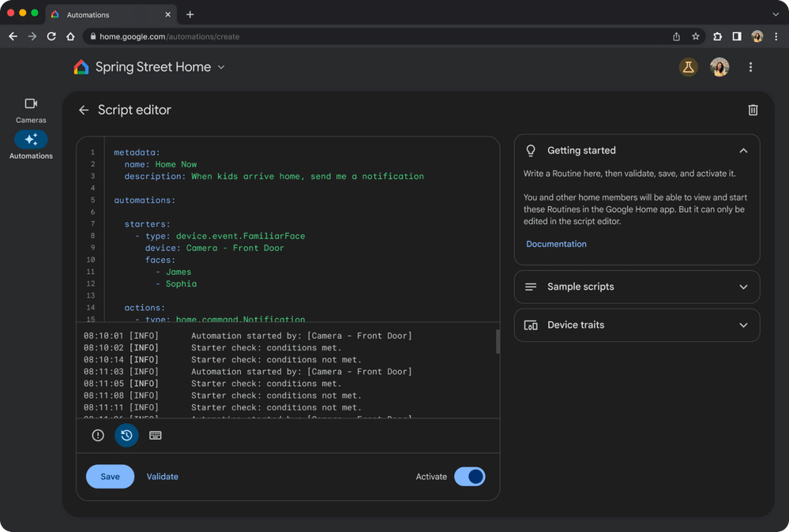789x532 pixels.
Task: Open the three-dot menu beside the profile
Action: tap(750, 67)
